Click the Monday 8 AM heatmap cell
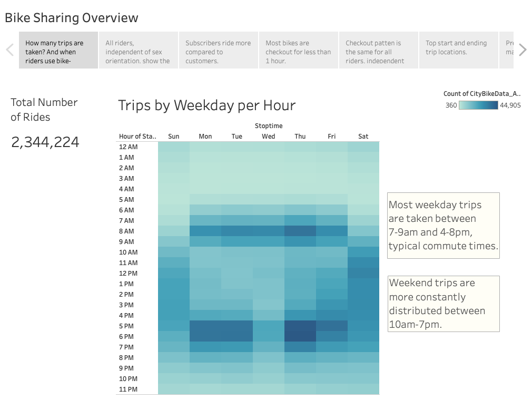Image resolution: width=532 pixels, height=409 pixels. [205, 231]
